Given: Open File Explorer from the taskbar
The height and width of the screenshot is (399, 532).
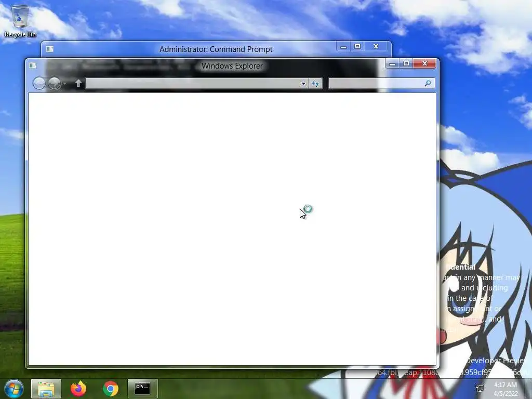Looking at the screenshot, I should (x=46, y=389).
